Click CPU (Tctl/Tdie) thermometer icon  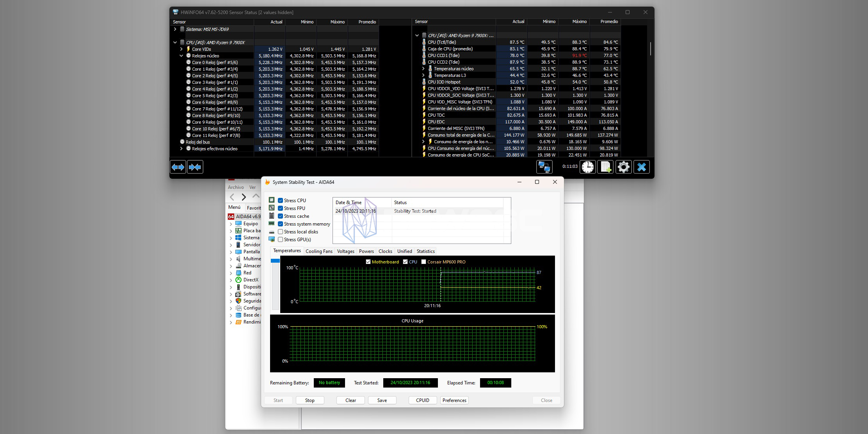pos(424,42)
